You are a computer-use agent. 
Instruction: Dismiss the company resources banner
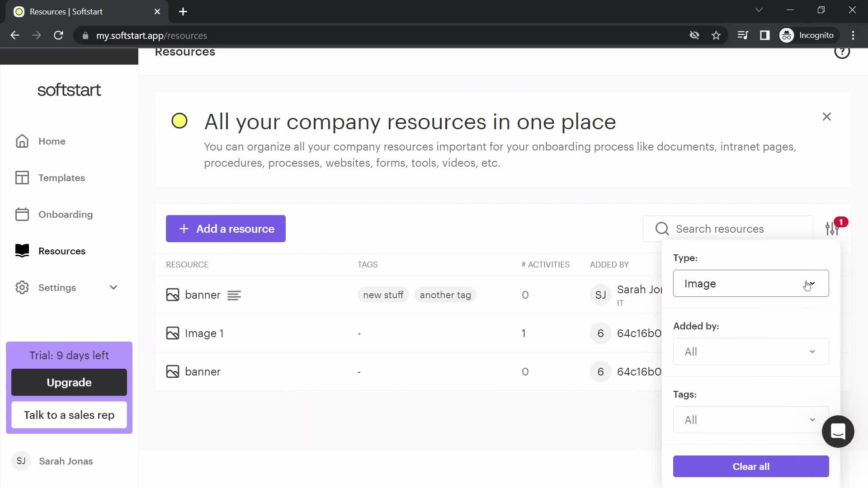coord(826,117)
